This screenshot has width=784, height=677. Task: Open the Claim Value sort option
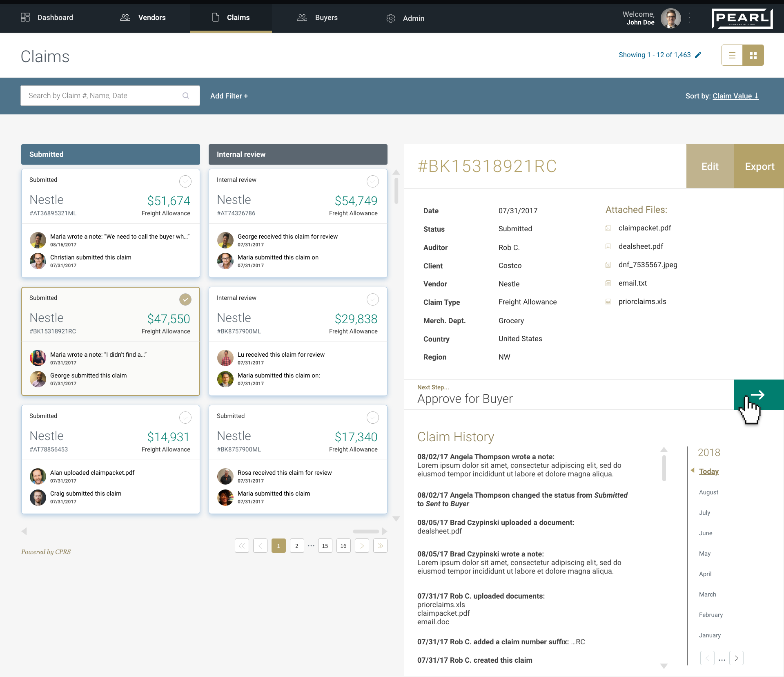tap(736, 96)
